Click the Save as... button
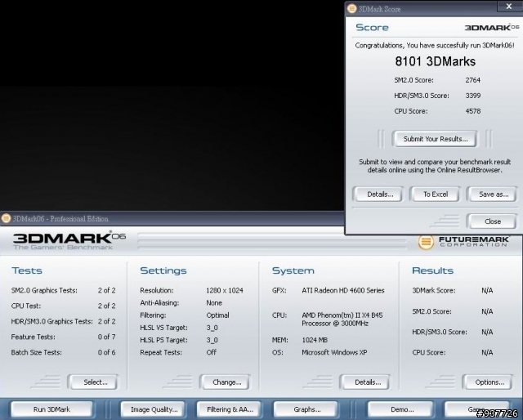This screenshot has height=420, width=523. click(493, 194)
